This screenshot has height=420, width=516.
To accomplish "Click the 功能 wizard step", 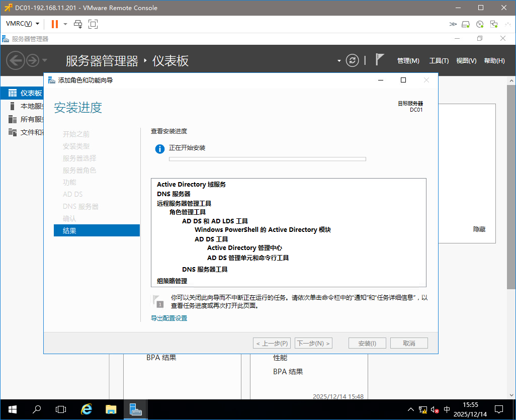I will (x=69, y=183).
